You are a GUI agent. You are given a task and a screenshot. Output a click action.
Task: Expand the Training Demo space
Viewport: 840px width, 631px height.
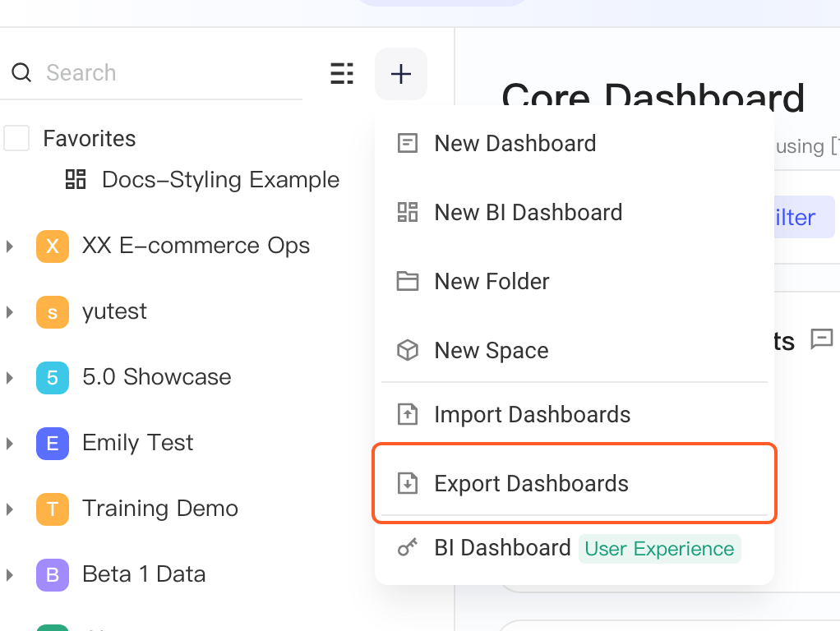point(10,509)
